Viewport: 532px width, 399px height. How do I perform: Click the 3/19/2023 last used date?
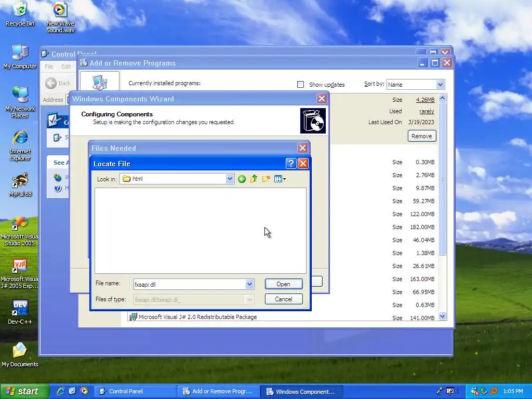click(x=421, y=122)
